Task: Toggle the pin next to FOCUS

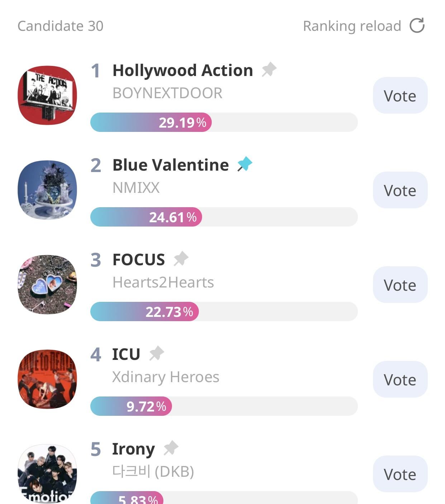Action: point(181,259)
